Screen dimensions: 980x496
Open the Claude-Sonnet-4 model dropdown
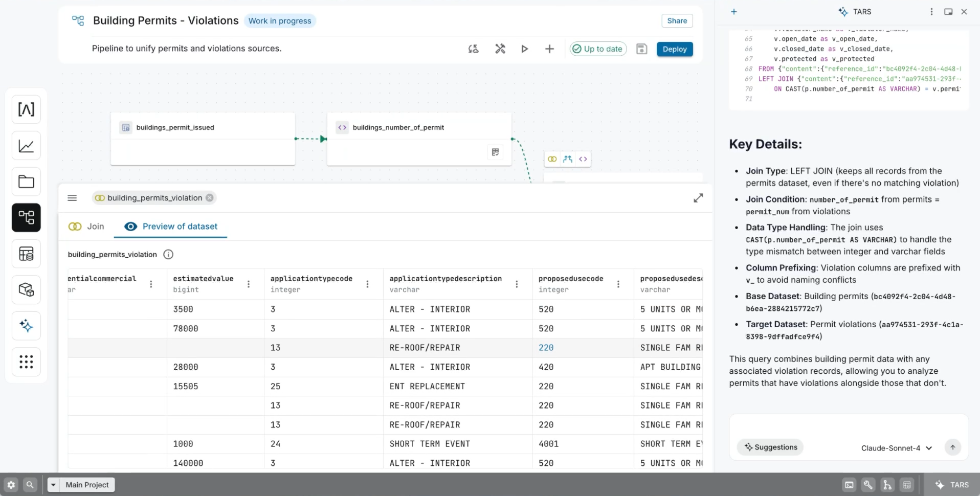[x=896, y=448]
